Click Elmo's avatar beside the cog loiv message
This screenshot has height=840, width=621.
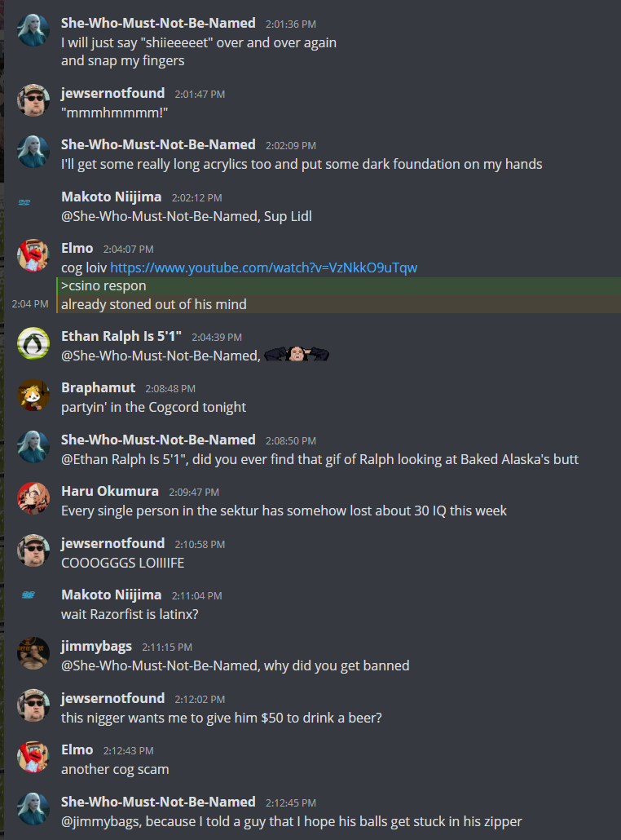(x=33, y=255)
